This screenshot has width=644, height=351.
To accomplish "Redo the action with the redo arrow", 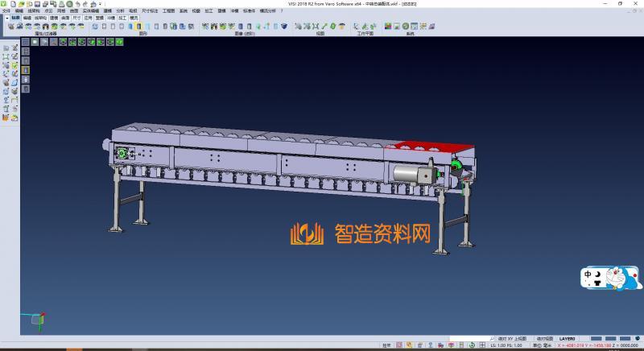I will click(85, 4).
